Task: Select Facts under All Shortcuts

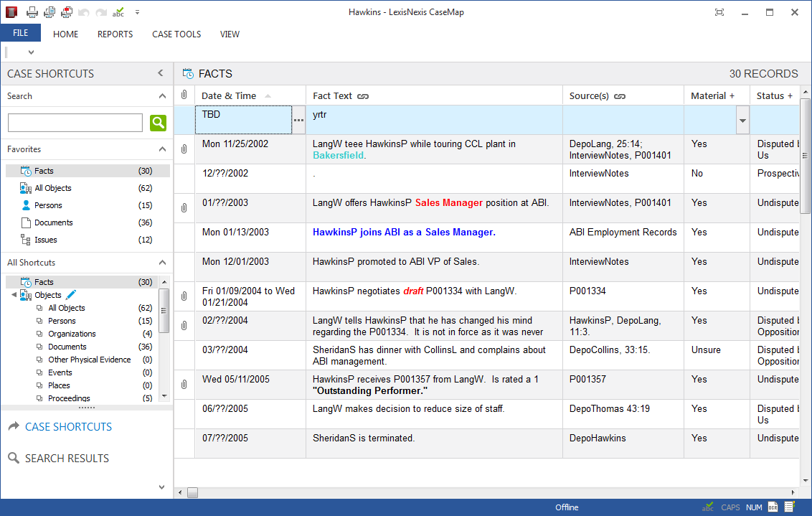Action: (x=81, y=282)
